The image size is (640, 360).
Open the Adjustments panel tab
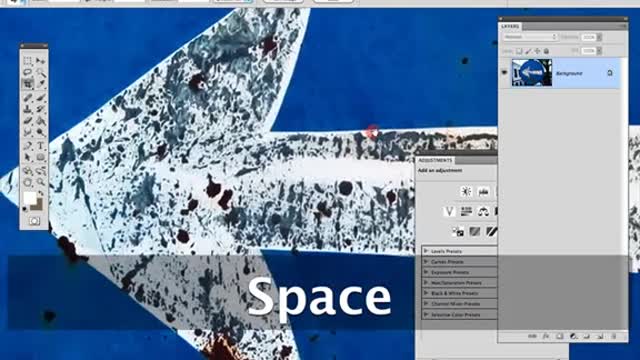pos(435,160)
